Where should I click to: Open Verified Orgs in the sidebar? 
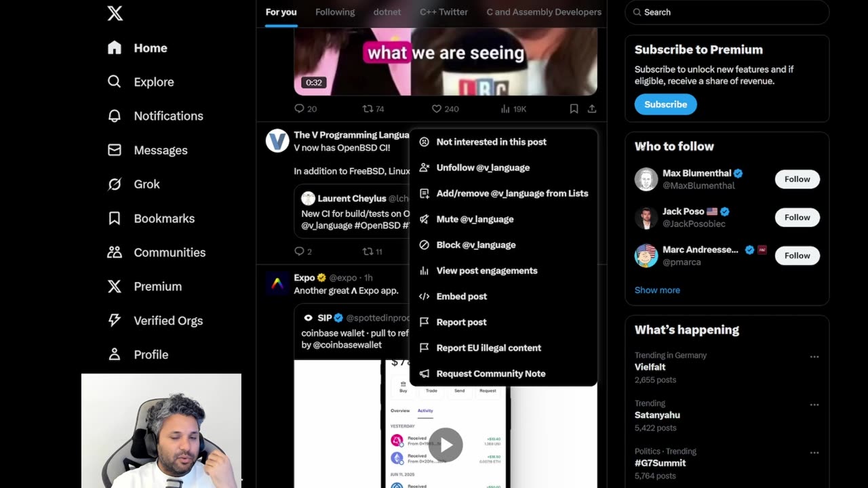click(x=155, y=321)
